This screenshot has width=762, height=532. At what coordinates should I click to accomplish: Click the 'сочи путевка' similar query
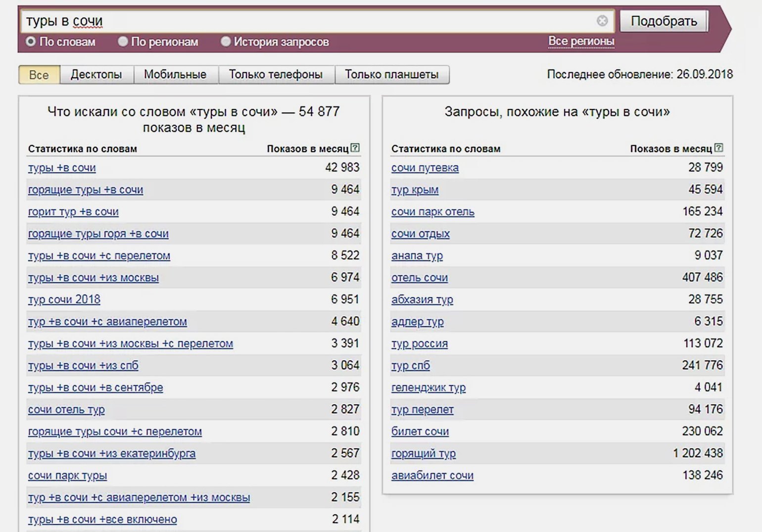(x=425, y=168)
